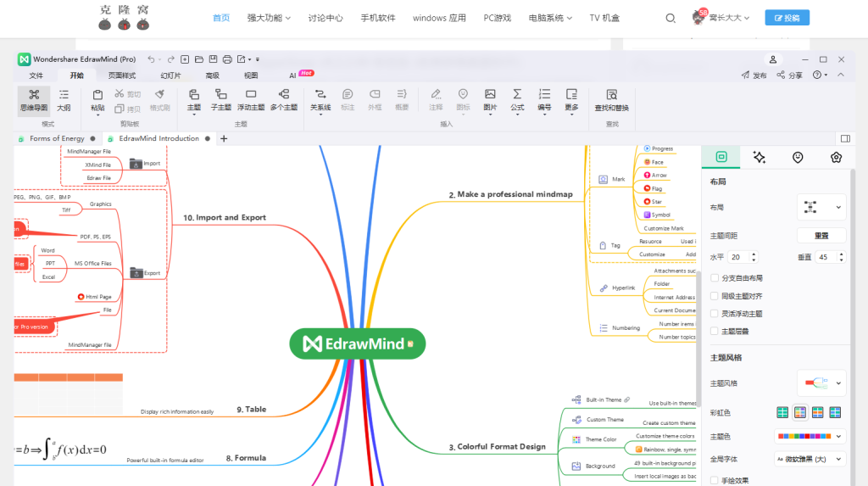Click the save icon in quick toolbar
Screen dimensions: 868x486
coord(213,59)
